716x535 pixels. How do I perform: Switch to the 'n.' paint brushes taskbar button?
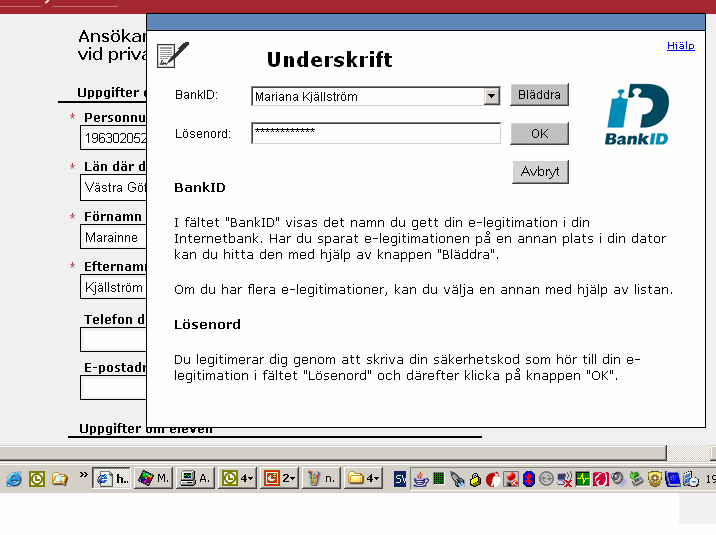321,478
